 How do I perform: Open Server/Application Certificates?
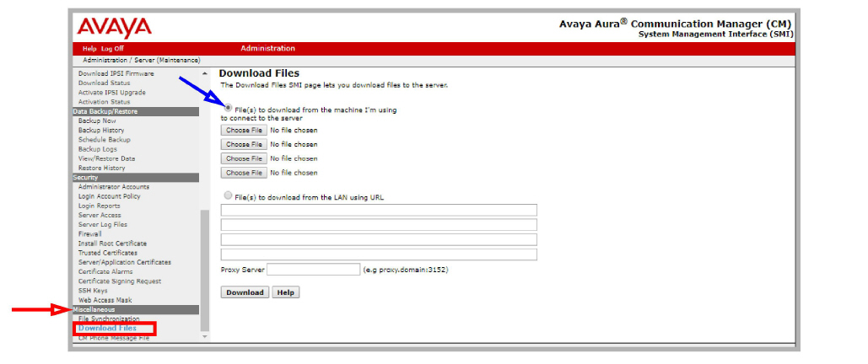coord(125,262)
